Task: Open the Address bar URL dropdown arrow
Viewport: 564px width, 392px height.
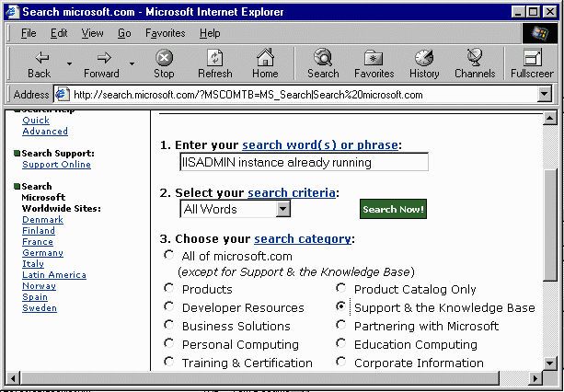Action: (544, 94)
